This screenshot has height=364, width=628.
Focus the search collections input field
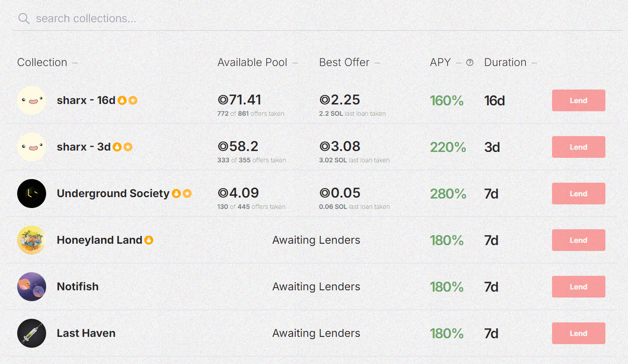pyautogui.click(x=181, y=19)
